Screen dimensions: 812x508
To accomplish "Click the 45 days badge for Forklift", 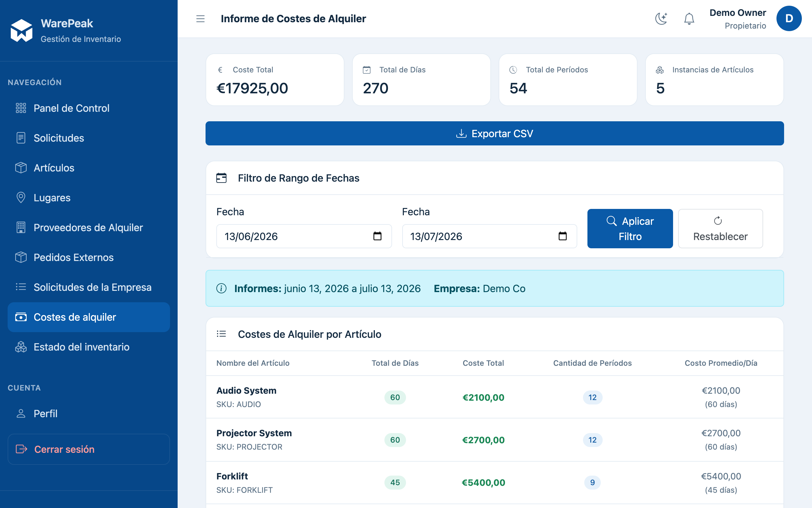I will tap(395, 483).
